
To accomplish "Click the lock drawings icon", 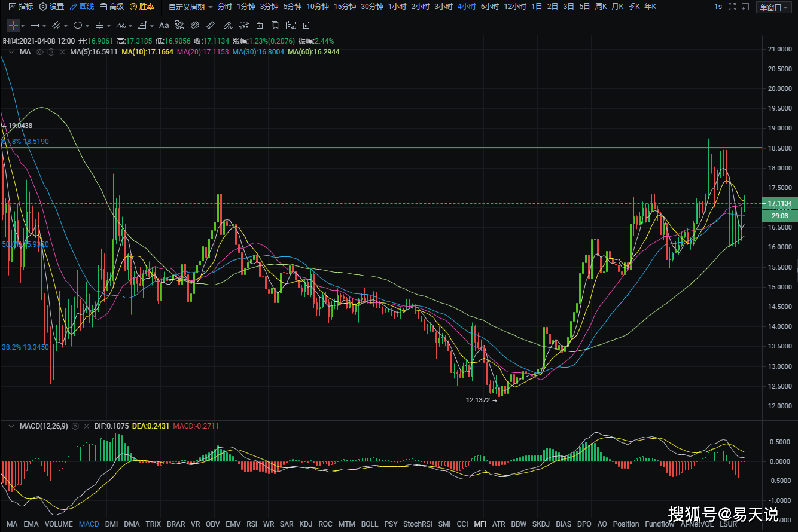I will 259,26.
